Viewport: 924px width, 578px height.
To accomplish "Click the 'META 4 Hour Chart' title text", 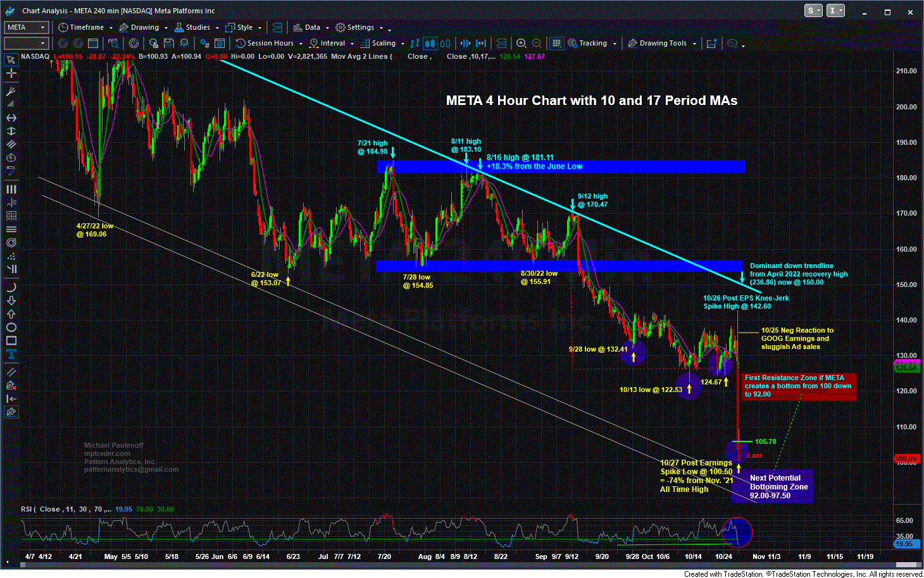I will (592, 101).
